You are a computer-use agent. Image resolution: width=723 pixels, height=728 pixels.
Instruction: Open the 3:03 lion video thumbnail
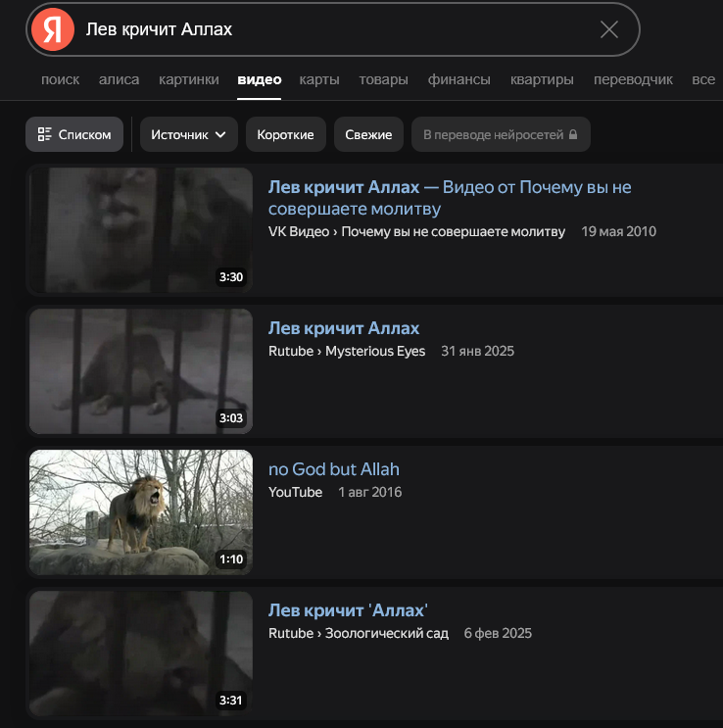coord(141,371)
